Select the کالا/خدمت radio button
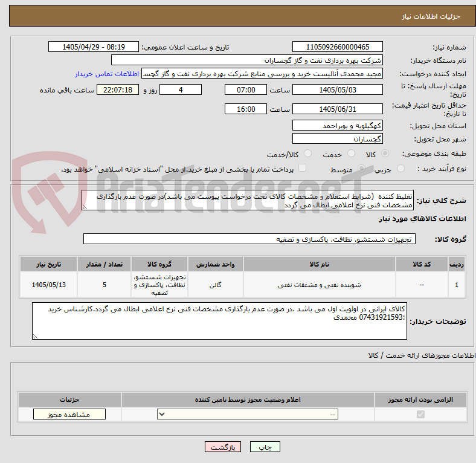Viewport: 476px width, 463px height. click(308, 154)
